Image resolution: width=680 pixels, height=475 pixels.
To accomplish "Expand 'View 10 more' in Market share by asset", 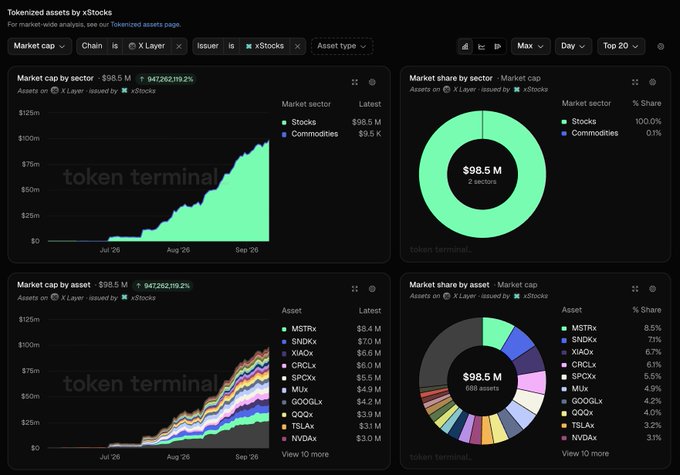I will 585,453.
